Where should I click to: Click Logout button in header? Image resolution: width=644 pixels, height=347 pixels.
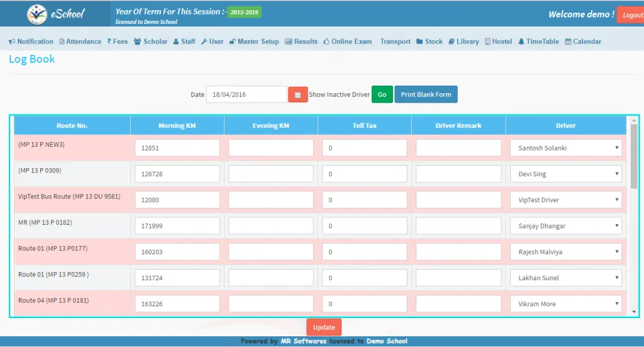pyautogui.click(x=630, y=15)
